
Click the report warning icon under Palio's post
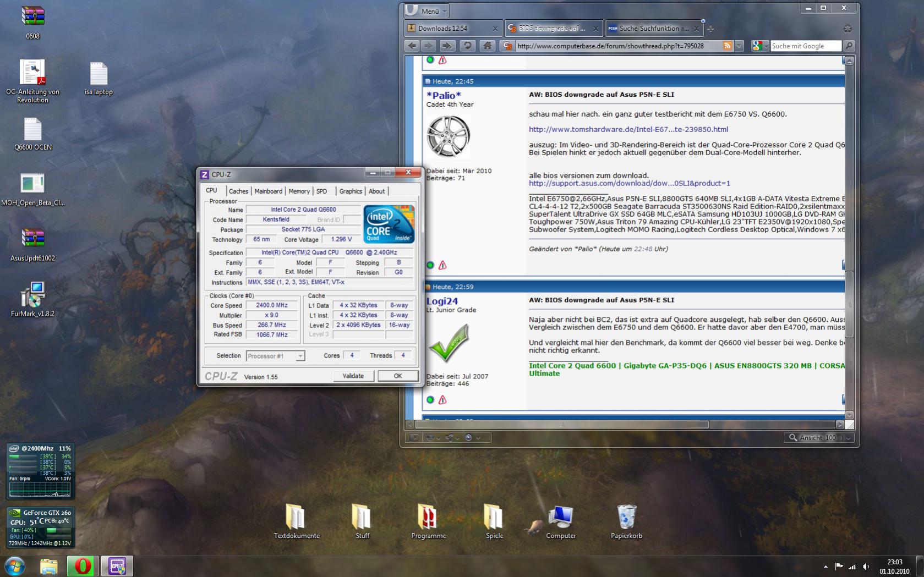pyautogui.click(x=442, y=265)
